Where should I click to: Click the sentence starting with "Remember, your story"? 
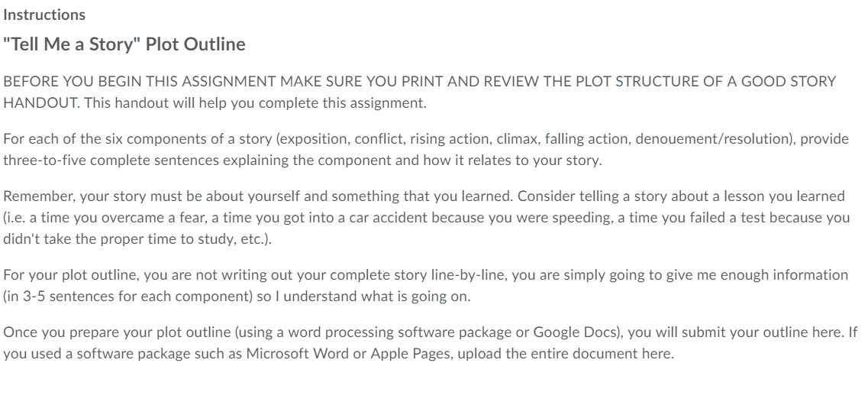pos(258,196)
